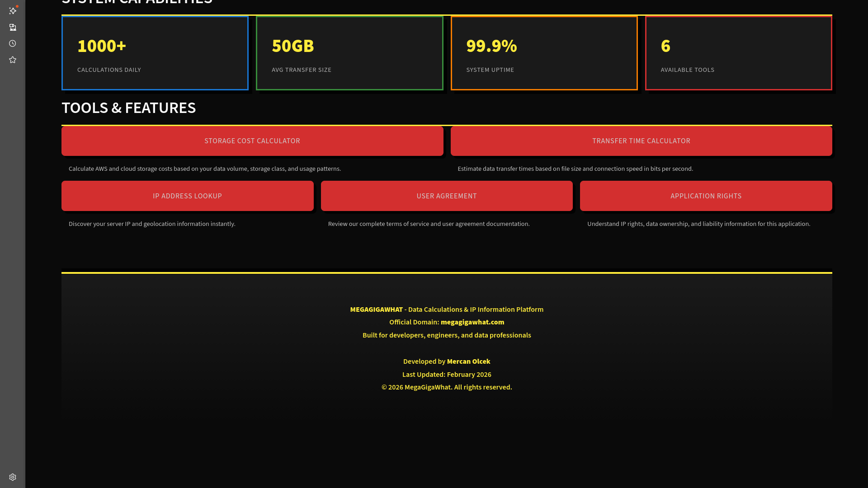
Task: Visit the megagigawhat.com domain link
Action: tap(472, 322)
